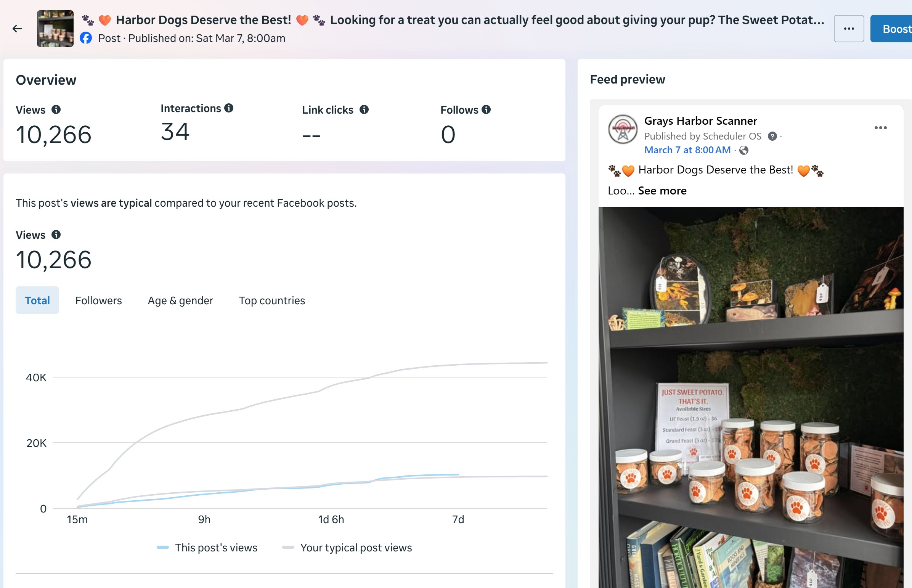The width and height of the screenshot is (912, 588).
Task: Switch to the Followers tab
Action: point(98,300)
